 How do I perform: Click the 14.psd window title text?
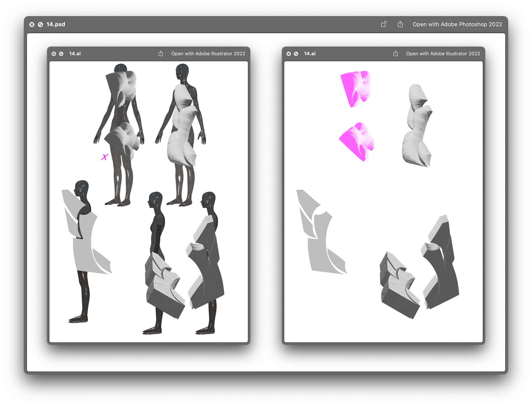pyautogui.click(x=56, y=24)
